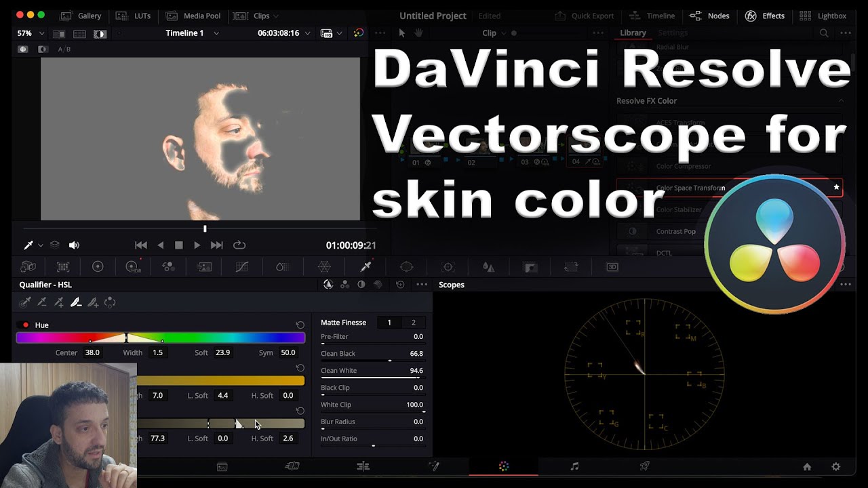
Task: Select the subtract softness feather tool
Action: (76, 302)
